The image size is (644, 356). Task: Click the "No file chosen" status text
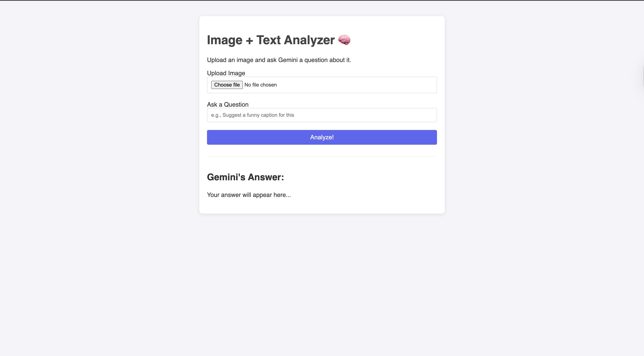click(x=260, y=85)
